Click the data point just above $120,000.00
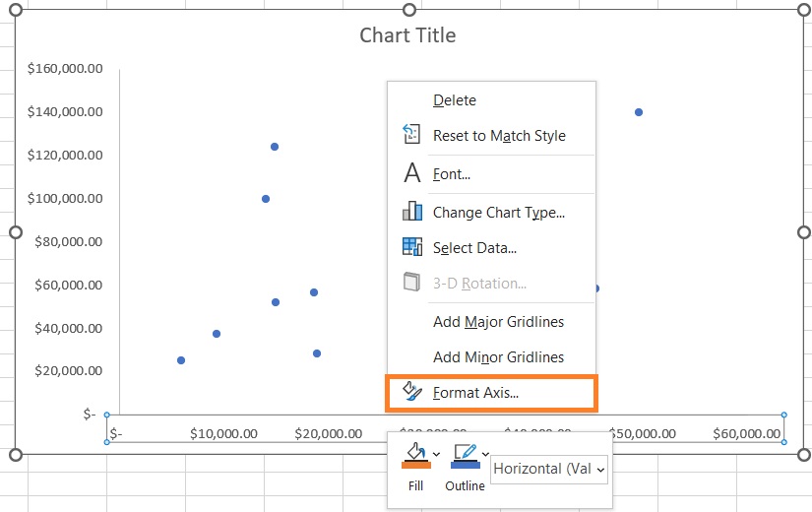Image resolution: width=812 pixels, height=512 pixels. 275,147
